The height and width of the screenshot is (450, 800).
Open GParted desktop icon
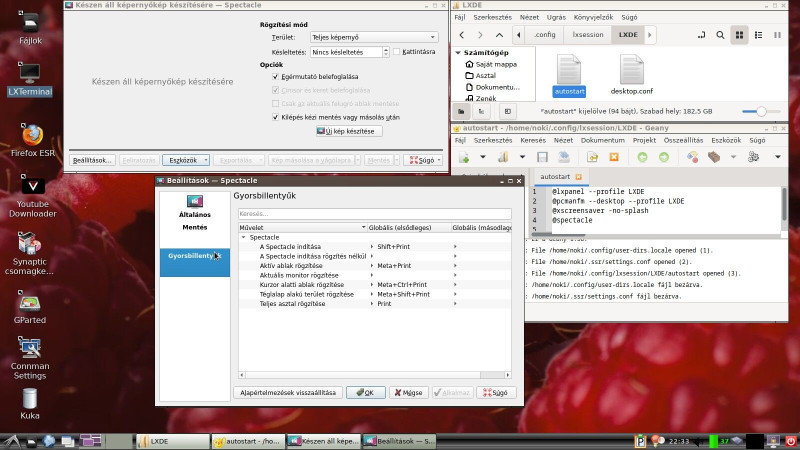[30, 308]
